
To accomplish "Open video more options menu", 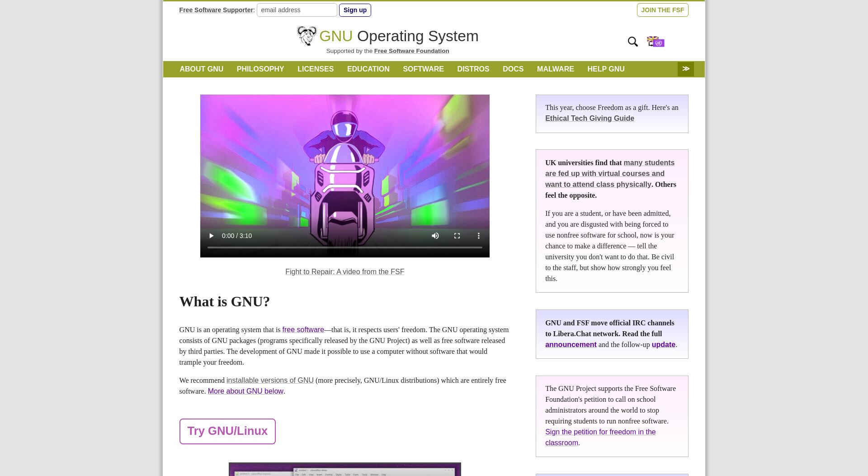I will pyautogui.click(x=479, y=236).
